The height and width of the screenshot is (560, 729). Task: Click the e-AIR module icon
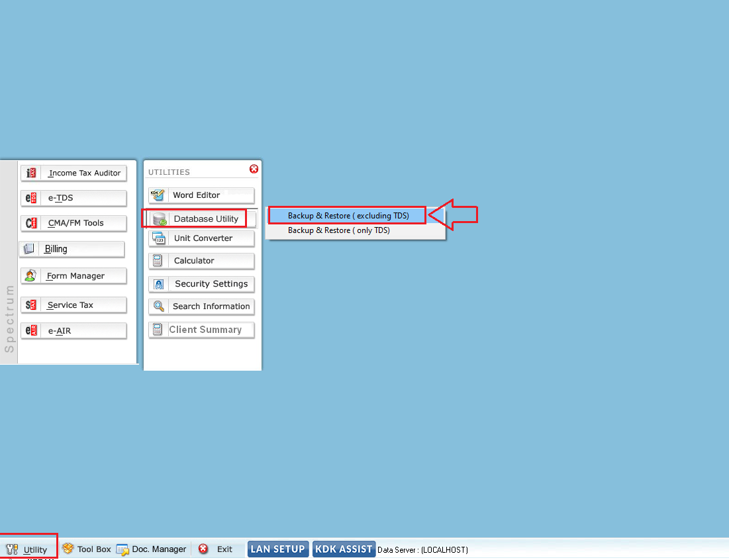click(x=31, y=330)
